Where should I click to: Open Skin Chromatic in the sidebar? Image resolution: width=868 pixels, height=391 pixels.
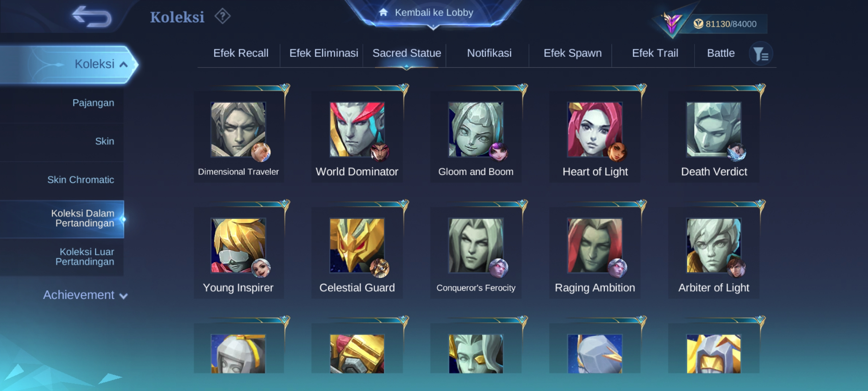click(81, 180)
